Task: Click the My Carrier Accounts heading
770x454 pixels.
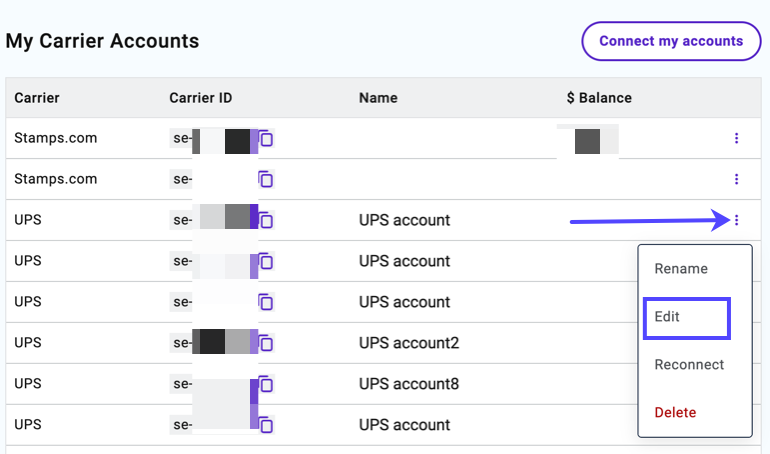Action: tap(102, 41)
